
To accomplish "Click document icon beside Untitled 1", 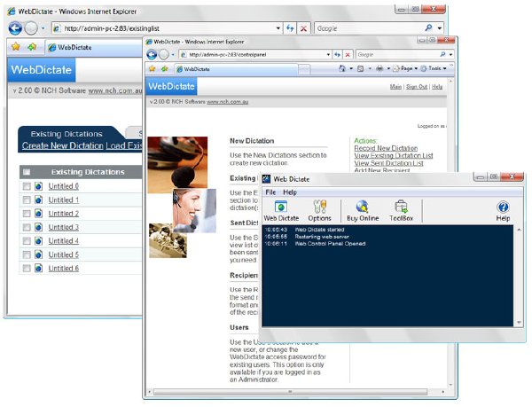I will tap(39, 200).
